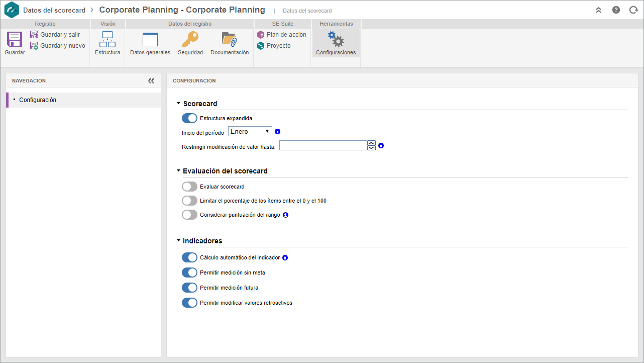Click the CONFIGURACIÓN panel header text
The image size is (644, 363).
(x=194, y=80)
